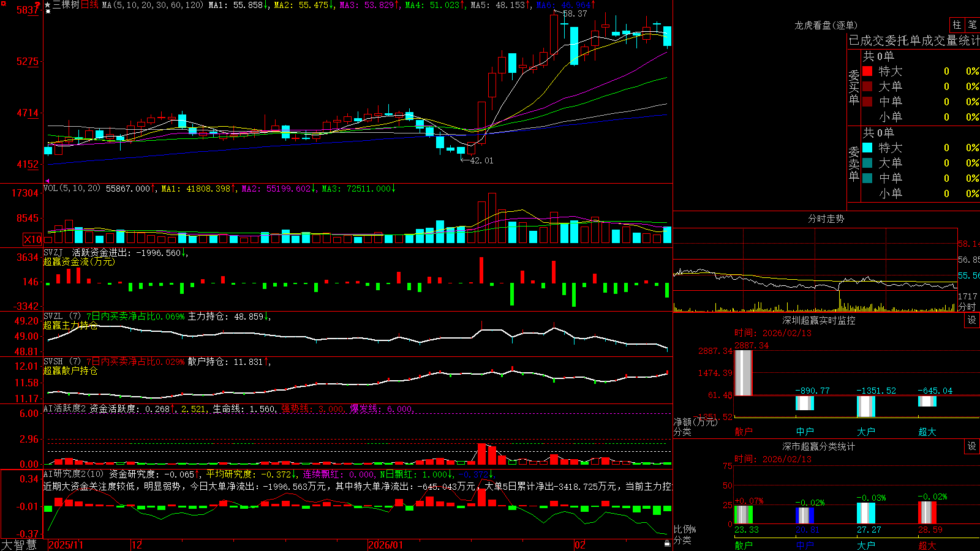The height and width of the screenshot is (551, 980).
Task: Click SVZJ 活跃资金进出 indicator title
Action: click(87, 252)
